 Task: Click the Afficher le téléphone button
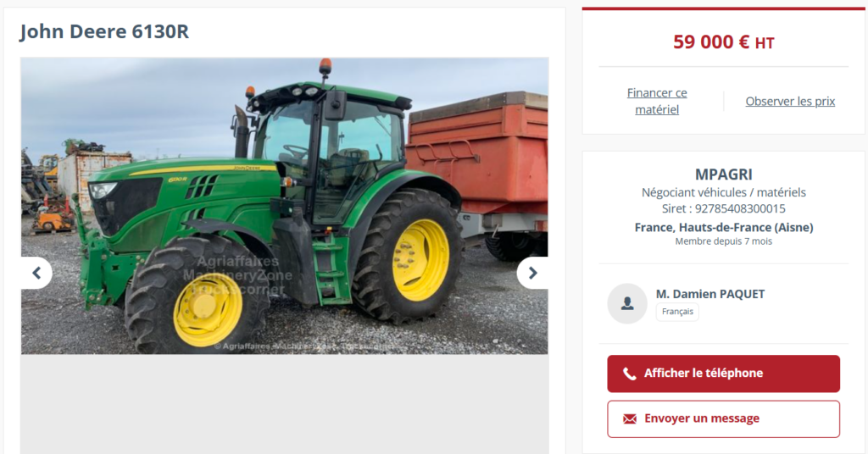click(x=724, y=374)
